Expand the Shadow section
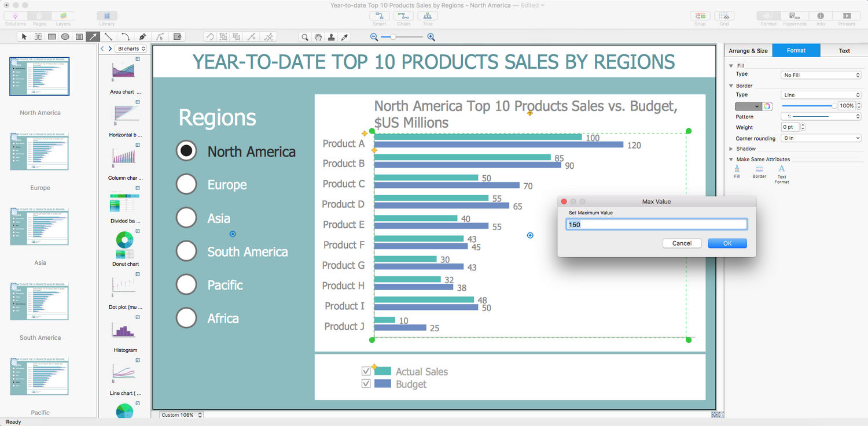Viewport: 868px width, 426px height. [x=731, y=149]
